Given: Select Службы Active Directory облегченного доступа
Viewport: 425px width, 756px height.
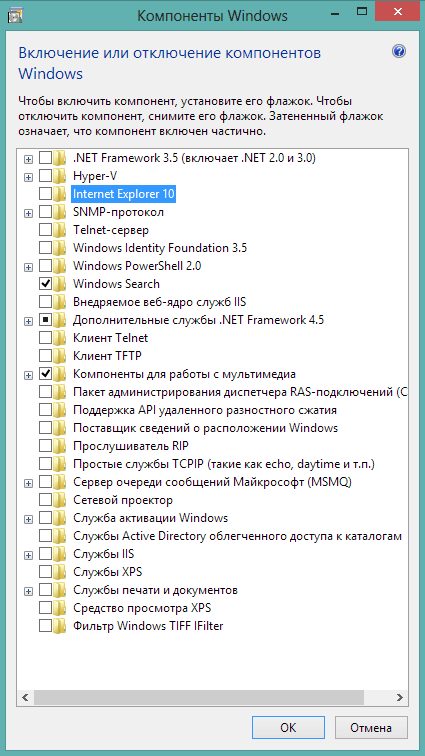Looking at the screenshot, I should pyautogui.click(x=238, y=536).
